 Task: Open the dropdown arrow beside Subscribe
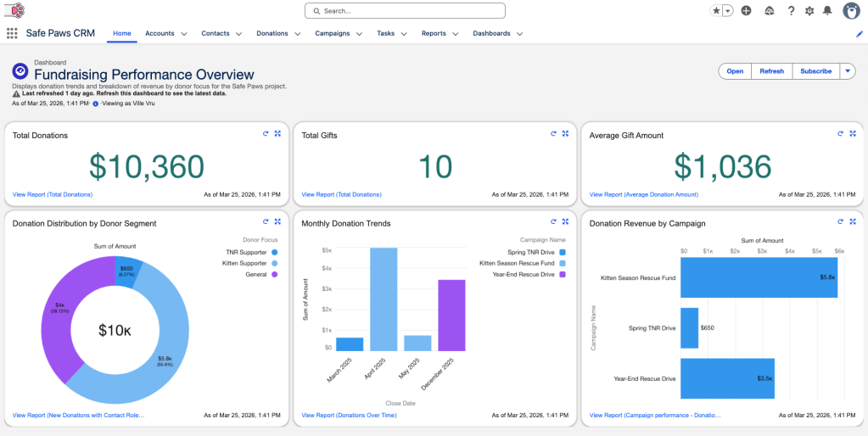[848, 71]
